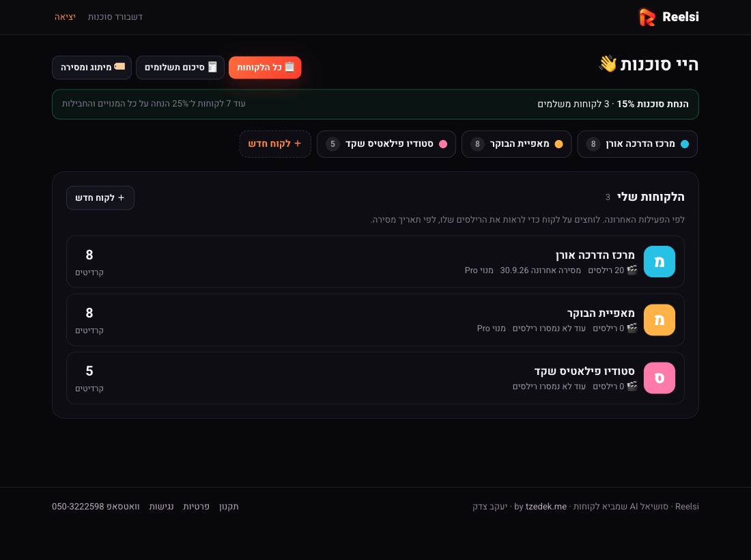The height and width of the screenshot is (560, 751).
Task: Click the הנחת סוכנות 15% banner text
Action: 652,104
